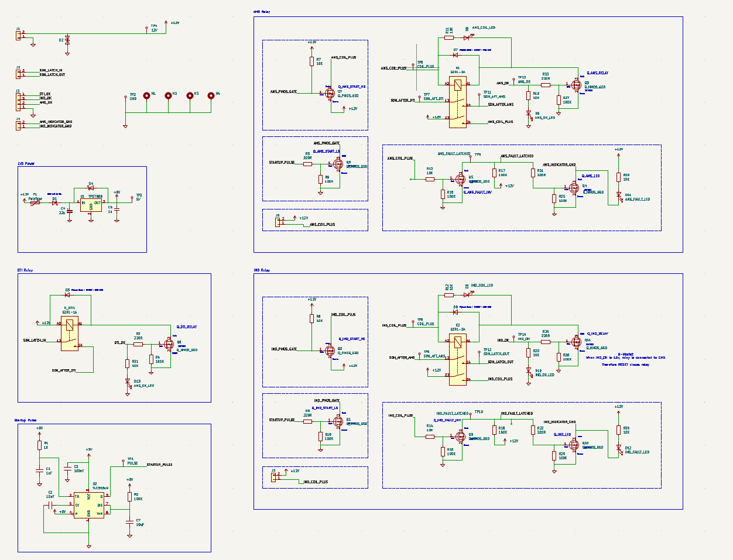
Task: Select mounting hole H1
Action: click(147, 95)
